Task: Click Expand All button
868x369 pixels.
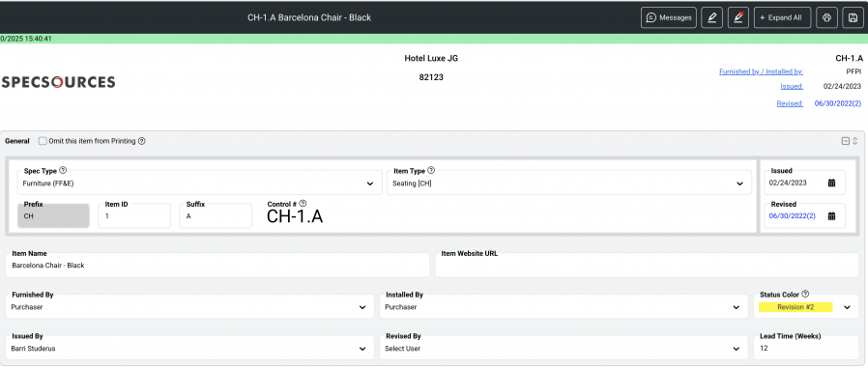Action: click(x=782, y=17)
